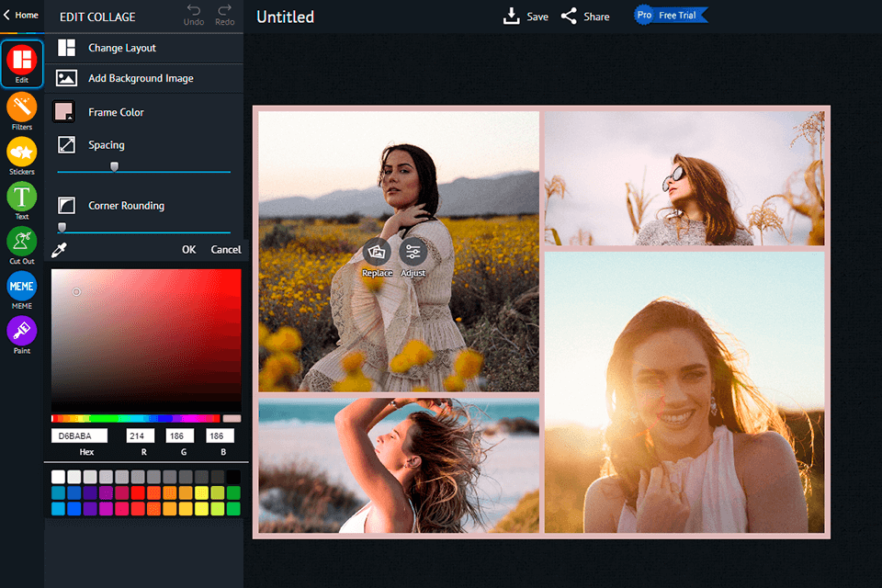Click the eyedropper color picker icon
Image resolution: width=882 pixels, height=588 pixels.
(x=60, y=250)
